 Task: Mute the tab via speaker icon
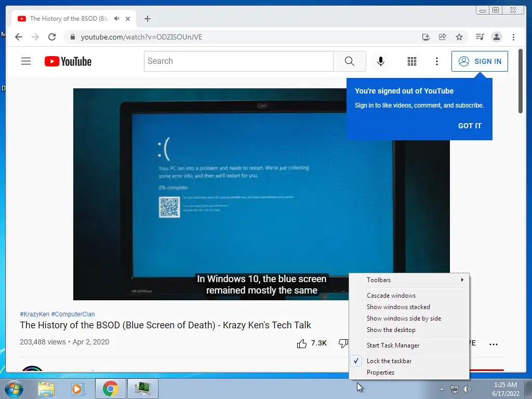coord(117,18)
